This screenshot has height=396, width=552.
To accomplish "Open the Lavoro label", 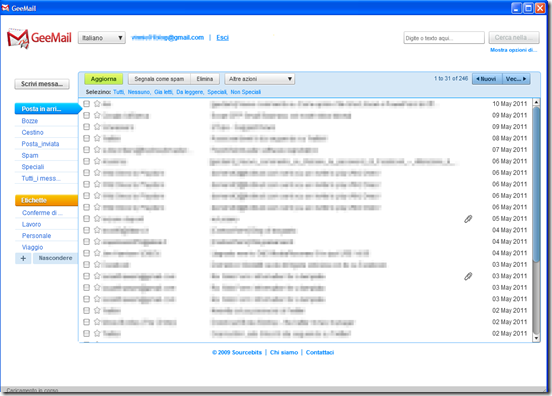I will pos(31,224).
